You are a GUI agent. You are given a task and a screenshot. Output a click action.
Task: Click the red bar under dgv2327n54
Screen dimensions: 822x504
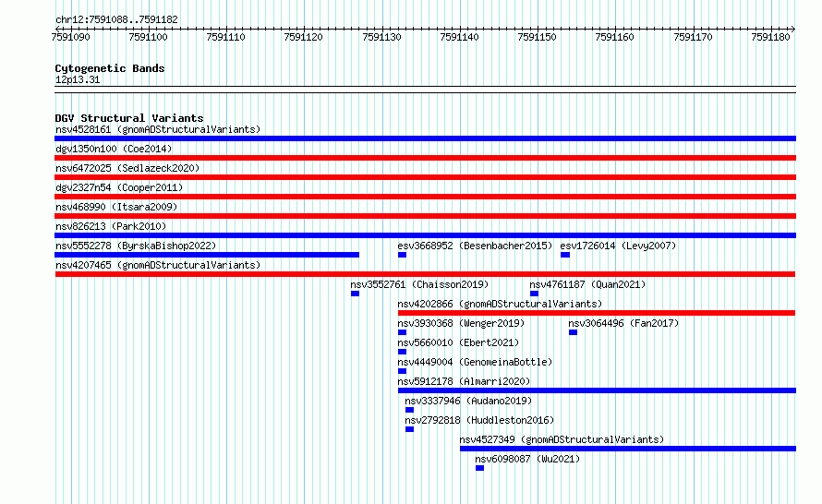click(x=425, y=197)
